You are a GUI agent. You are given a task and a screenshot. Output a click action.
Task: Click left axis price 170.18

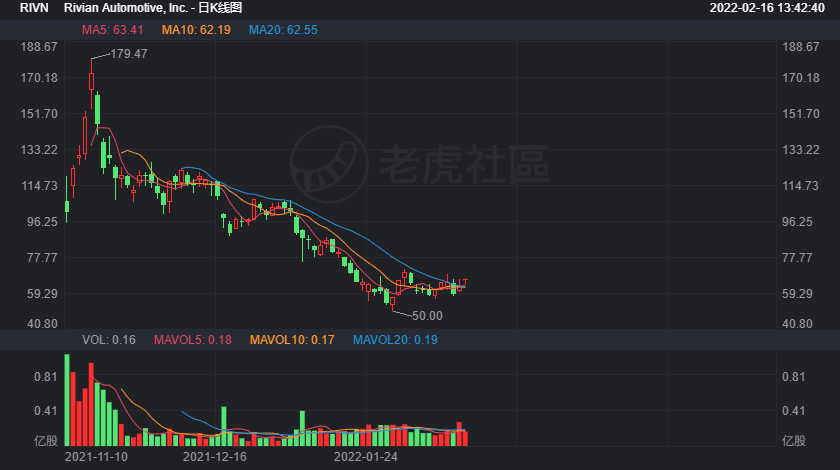tap(39, 78)
